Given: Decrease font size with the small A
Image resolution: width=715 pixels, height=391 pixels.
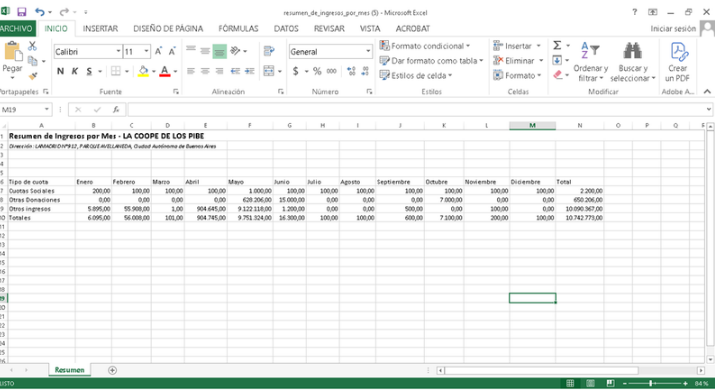Looking at the screenshot, I should click(x=172, y=52).
